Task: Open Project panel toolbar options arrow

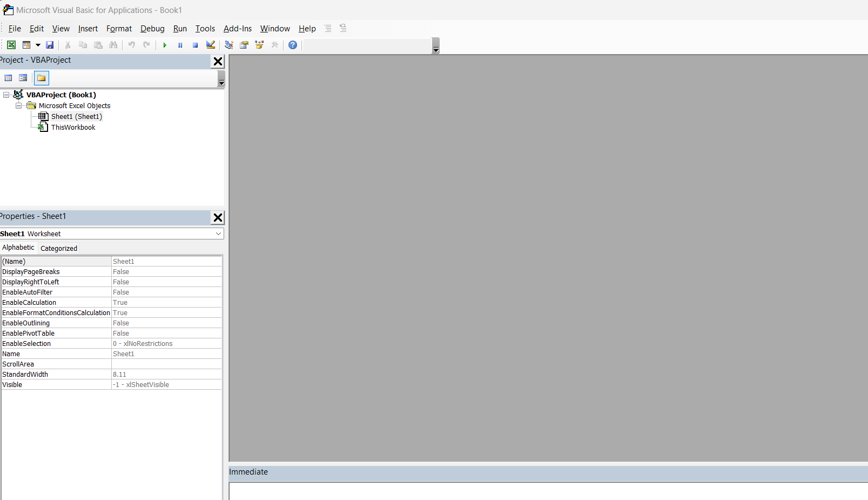Action: click(221, 79)
